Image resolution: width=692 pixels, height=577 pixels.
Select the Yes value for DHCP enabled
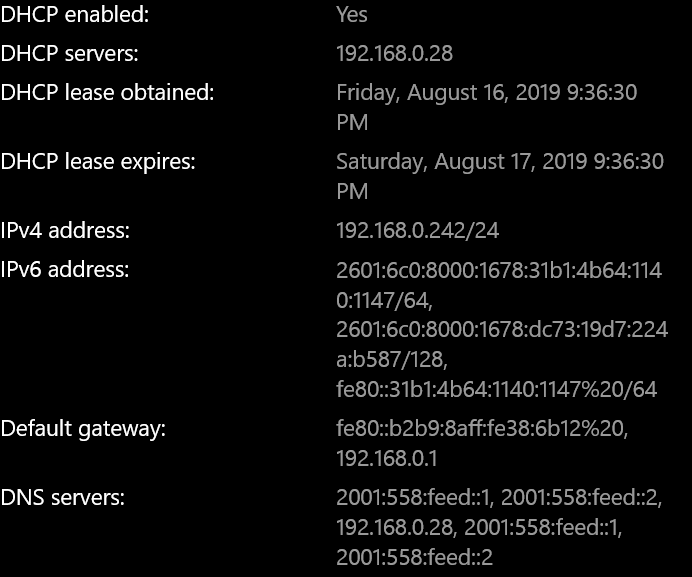coord(352,15)
